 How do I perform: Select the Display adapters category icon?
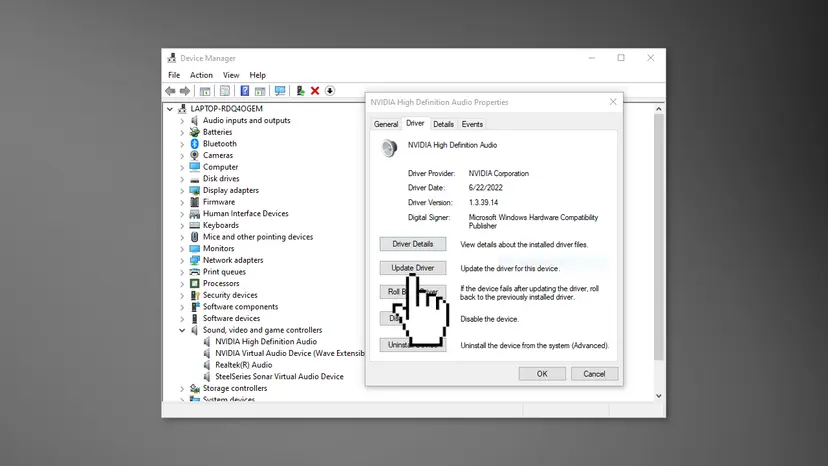click(x=194, y=190)
